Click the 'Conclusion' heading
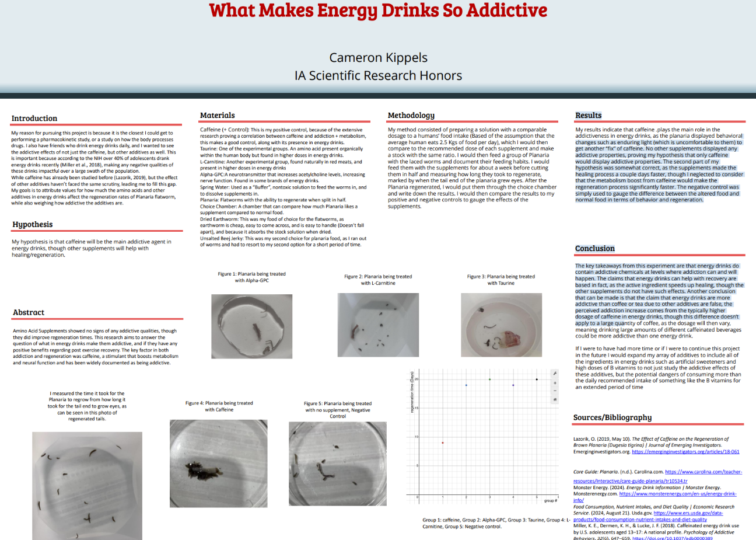Screen dimensions: 756x540 (x=595, y=249)
